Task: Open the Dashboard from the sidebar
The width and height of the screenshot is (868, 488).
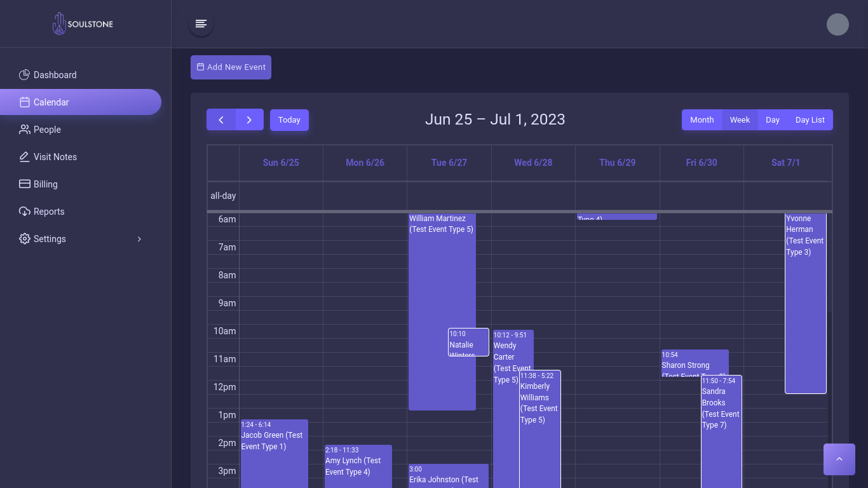Action: click(55, 75)
